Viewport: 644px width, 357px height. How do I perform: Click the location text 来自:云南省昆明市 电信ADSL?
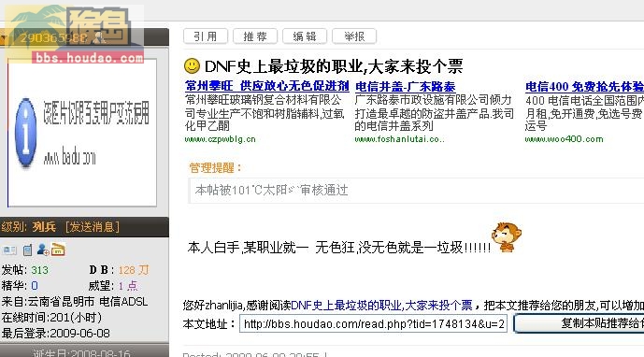point(75,302)
